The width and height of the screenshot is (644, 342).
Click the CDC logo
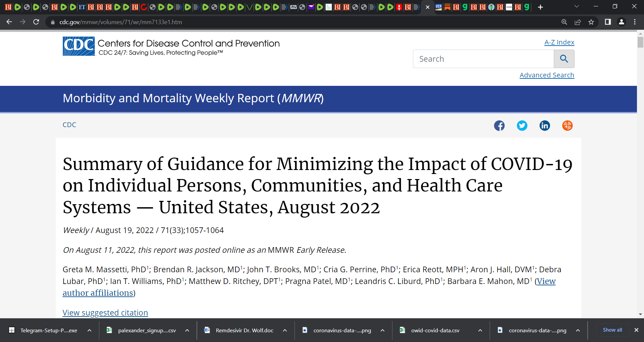pos(79,46)
